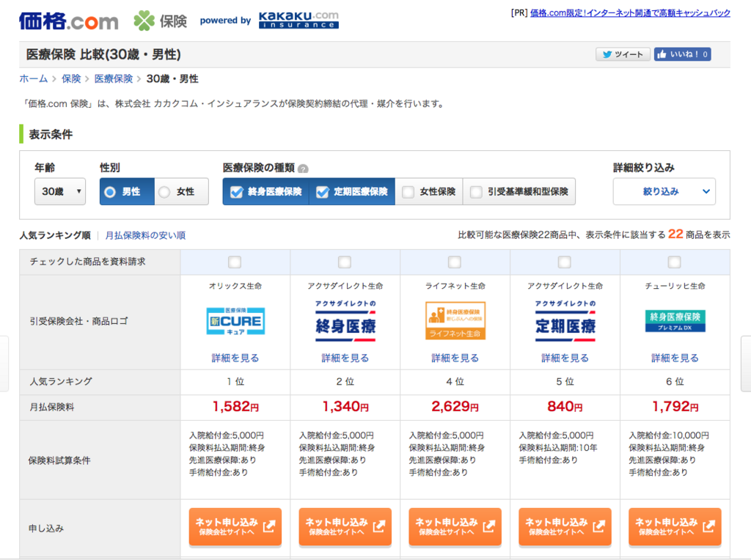Sort by 月払保険料の安い順
751x560 pixels.
(x=145, y=235)
